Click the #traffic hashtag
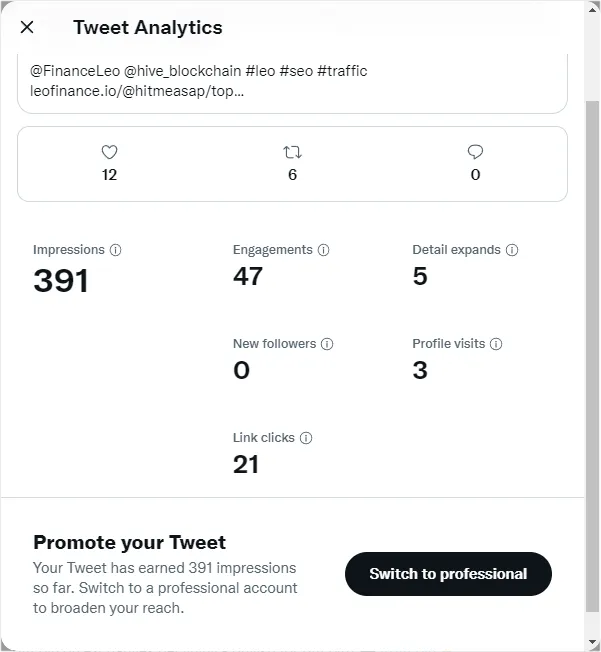Viewport: 601px width, 652px height. (x=342, y=71)
